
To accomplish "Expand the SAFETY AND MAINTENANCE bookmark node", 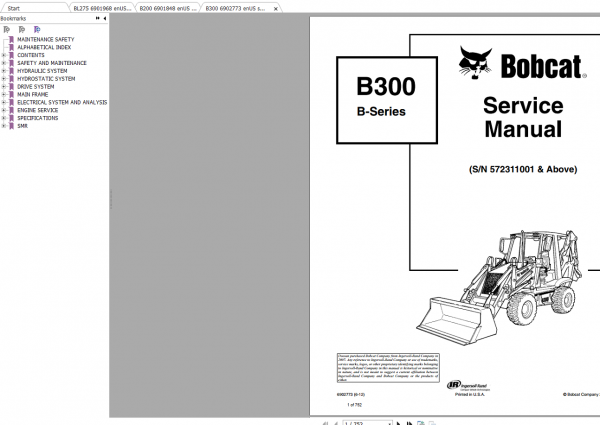I will [4, 63].
